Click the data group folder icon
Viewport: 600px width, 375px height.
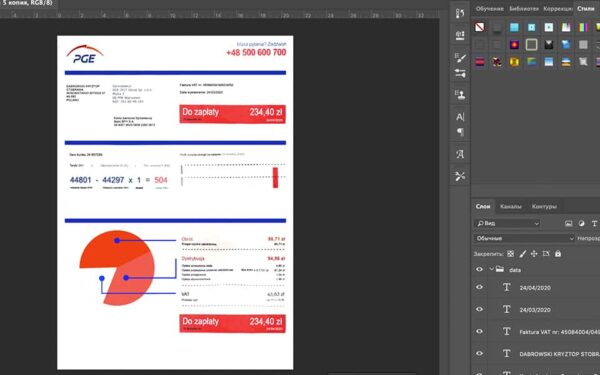click(x=500, y=269)
